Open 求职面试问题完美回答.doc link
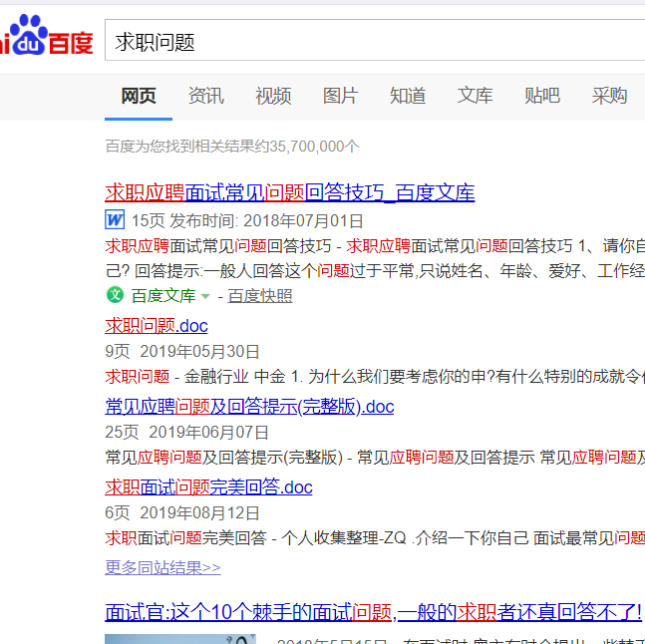The image size is (645, 644). (x=208, y=487)
